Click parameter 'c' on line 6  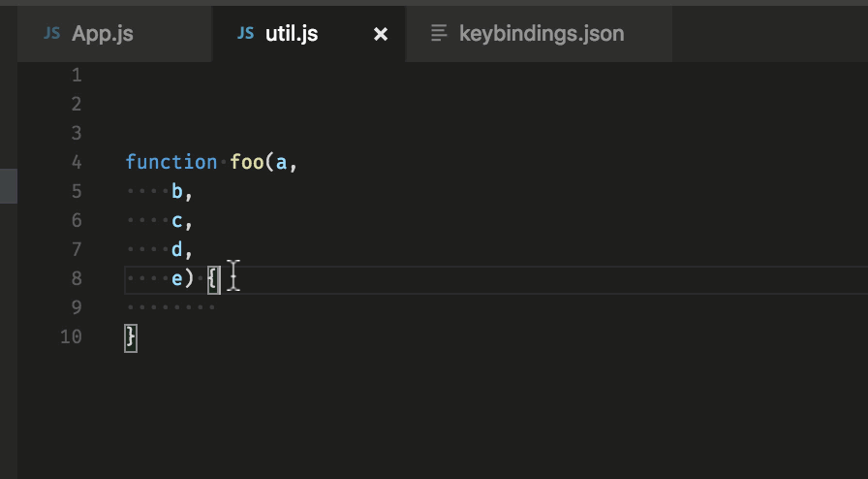coord(177,220)
